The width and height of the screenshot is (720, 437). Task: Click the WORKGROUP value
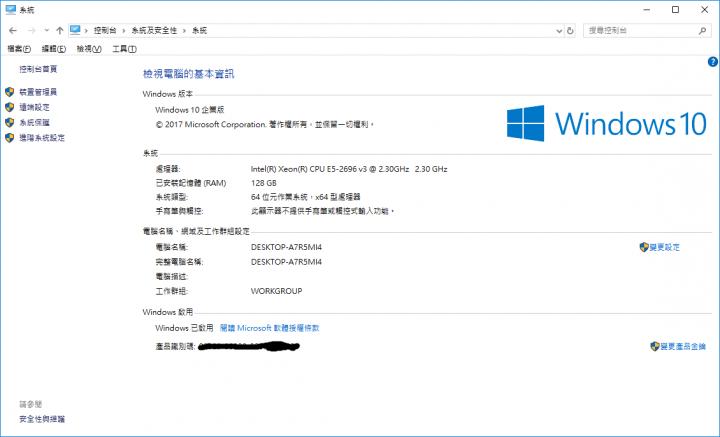[x=276, y=291]
